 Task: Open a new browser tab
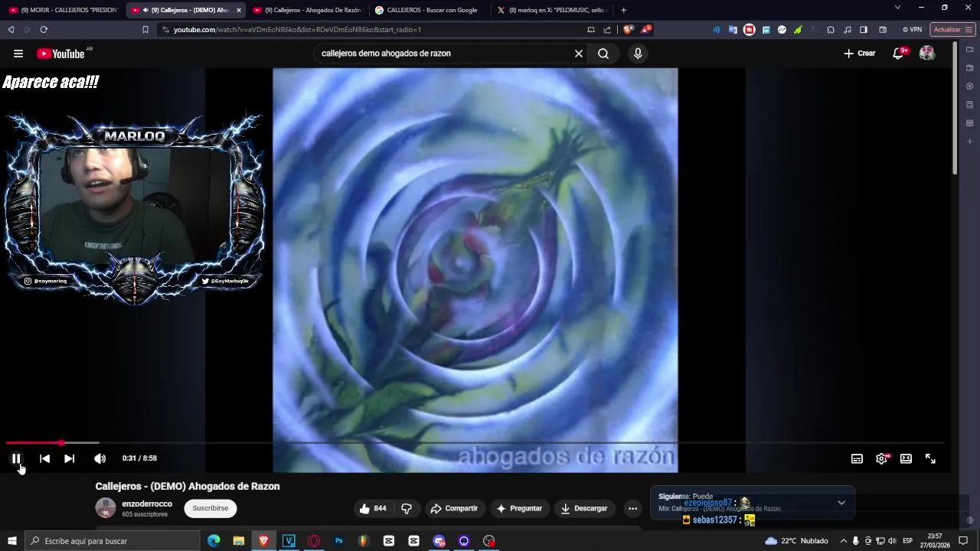(x=623, y=10)
